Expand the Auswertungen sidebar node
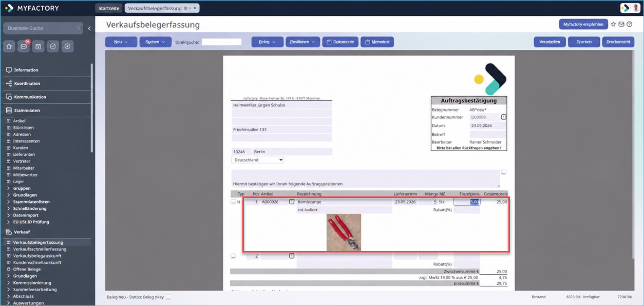Image resolution: width=644 pixels, height=306 pixels. (x=28, y=303)
